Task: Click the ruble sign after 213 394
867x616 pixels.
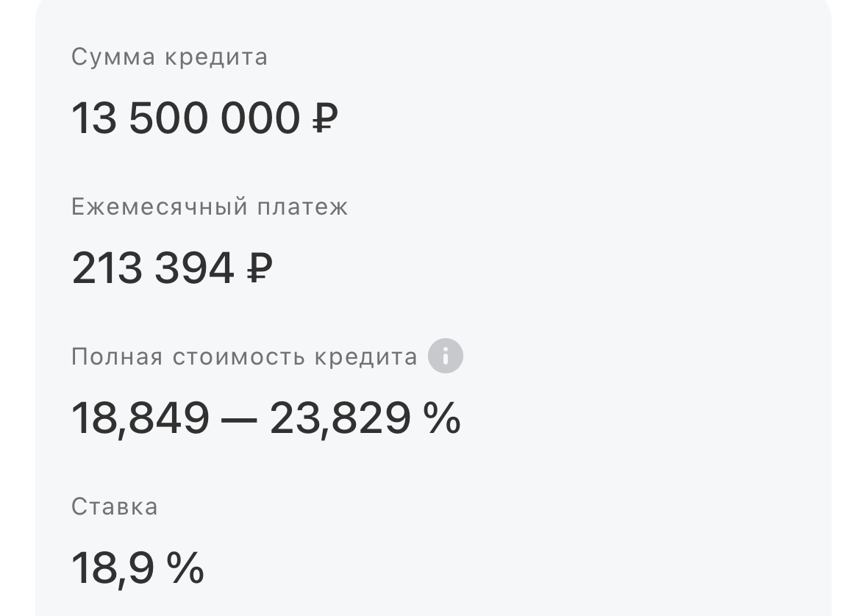Action: [x=260, y=268]
